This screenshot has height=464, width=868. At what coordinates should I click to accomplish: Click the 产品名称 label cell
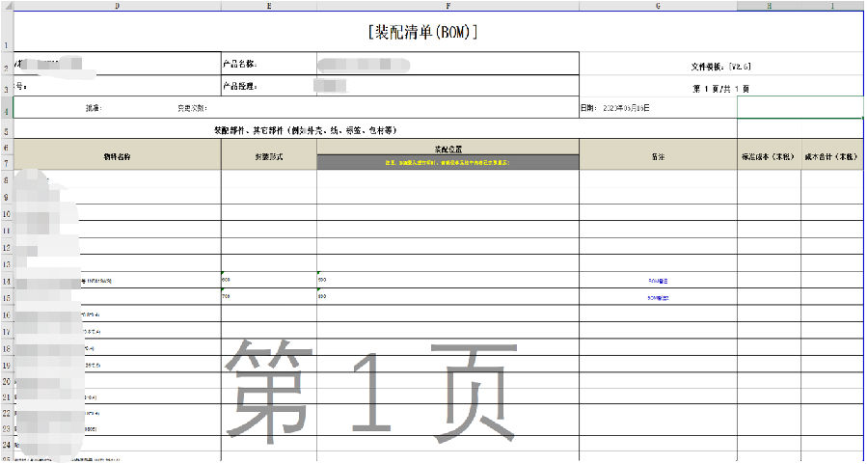pos(269,64)
